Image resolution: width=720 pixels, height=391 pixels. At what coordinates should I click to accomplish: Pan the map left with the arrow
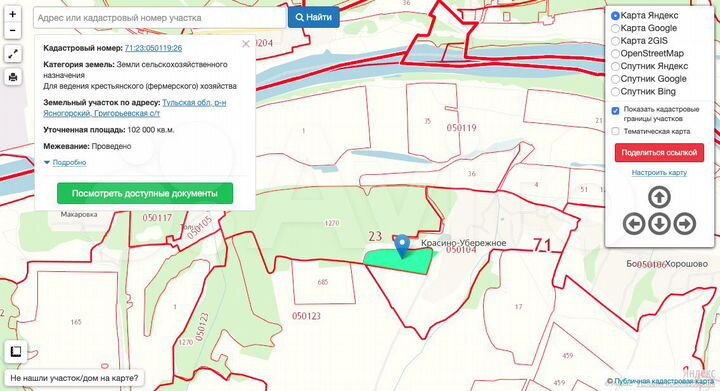pos(634,224)
